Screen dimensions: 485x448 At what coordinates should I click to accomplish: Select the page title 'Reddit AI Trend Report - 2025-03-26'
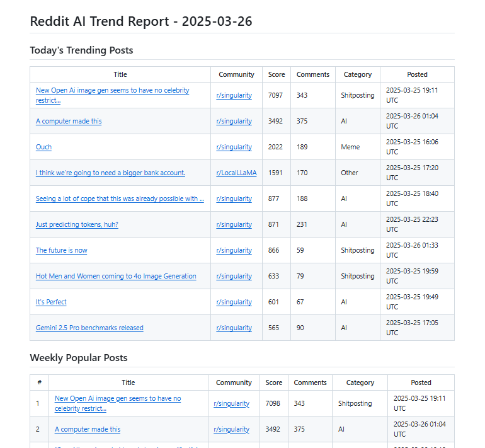[x=141, y=21]
